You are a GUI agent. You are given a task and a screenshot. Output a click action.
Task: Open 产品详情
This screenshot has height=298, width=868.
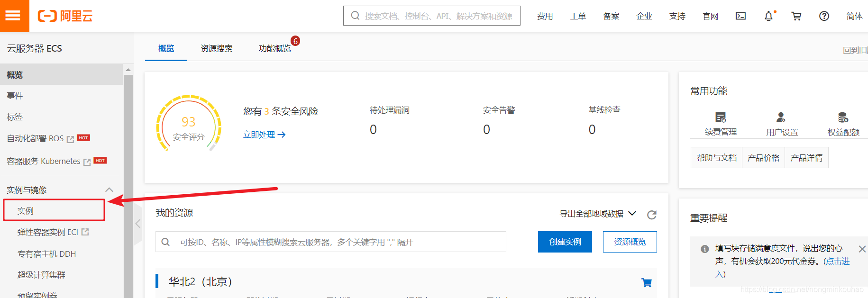[x=806, y=158]
